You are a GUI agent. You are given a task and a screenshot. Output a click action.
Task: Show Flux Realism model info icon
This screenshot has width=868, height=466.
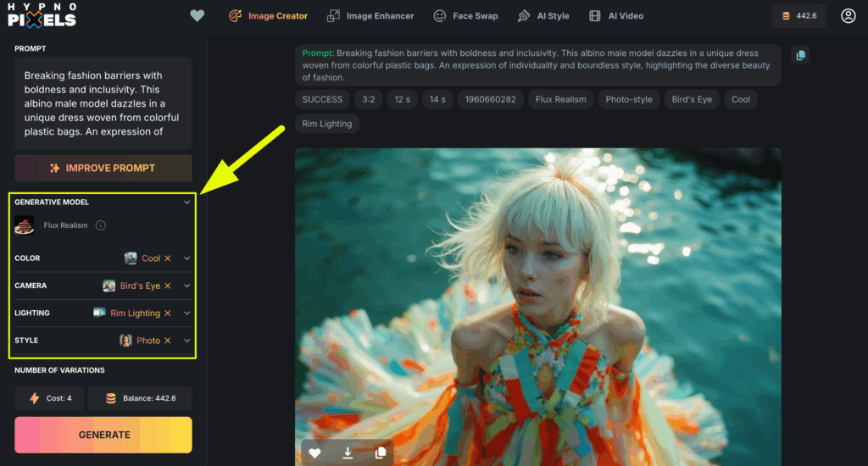101,226
